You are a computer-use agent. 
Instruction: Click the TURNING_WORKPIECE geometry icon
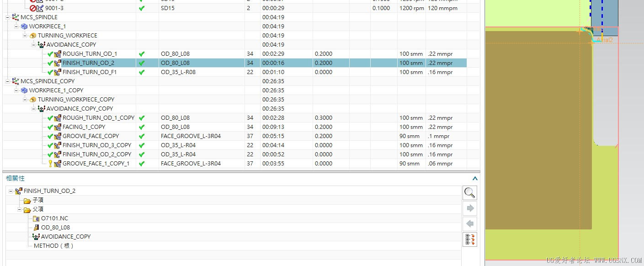(33, 35)
